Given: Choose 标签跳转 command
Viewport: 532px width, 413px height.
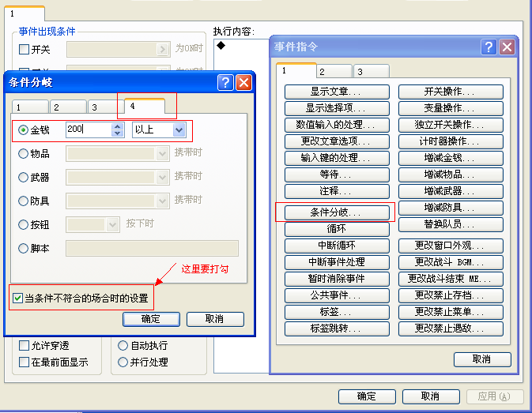Looking at the screenshot, I should click(x=337, y=329).
